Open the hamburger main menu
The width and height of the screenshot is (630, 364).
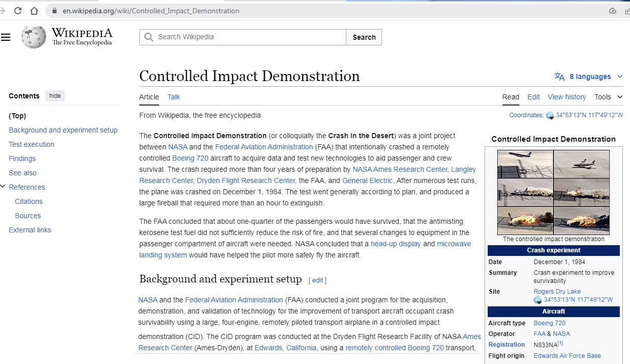coord(6,37)
